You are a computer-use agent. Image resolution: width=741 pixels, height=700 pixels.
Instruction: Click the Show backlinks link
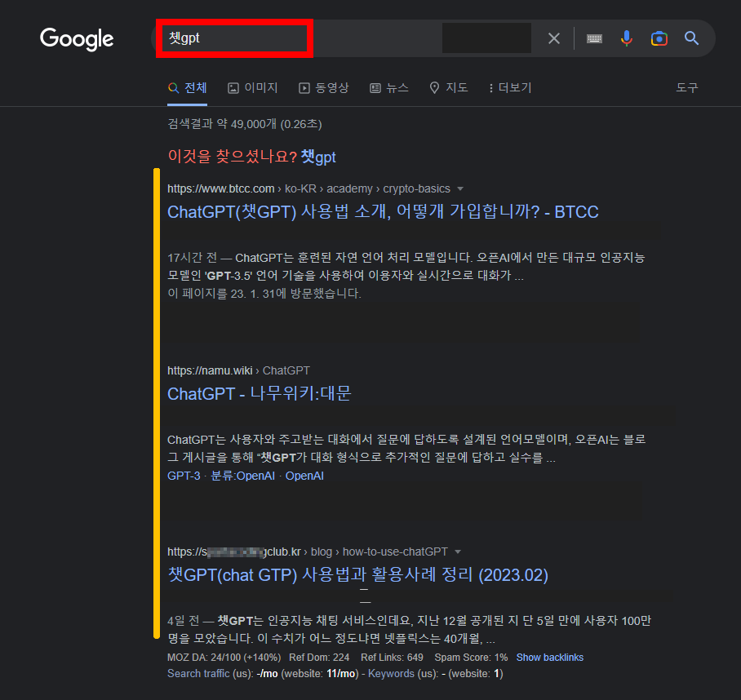(x=550, y=657)
